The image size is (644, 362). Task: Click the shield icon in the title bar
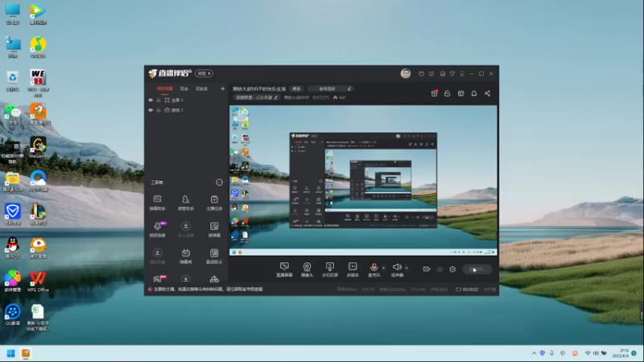pos(431,74)
